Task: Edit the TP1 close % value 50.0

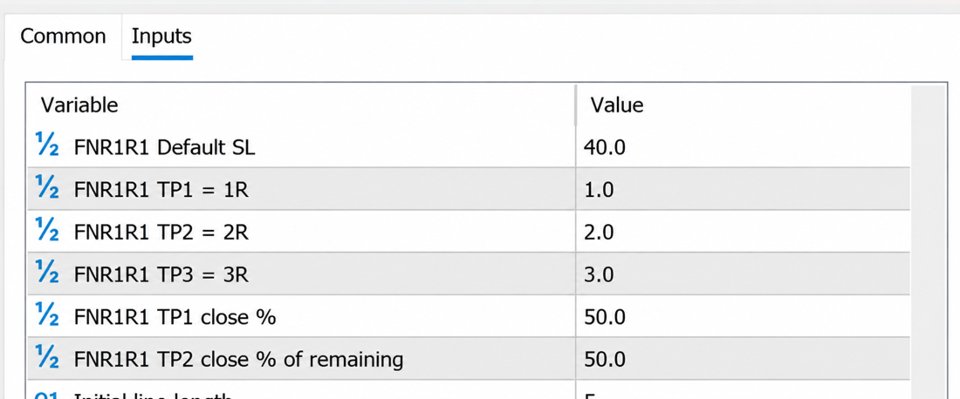Action: pyautogui.click(x=743, y=316)
